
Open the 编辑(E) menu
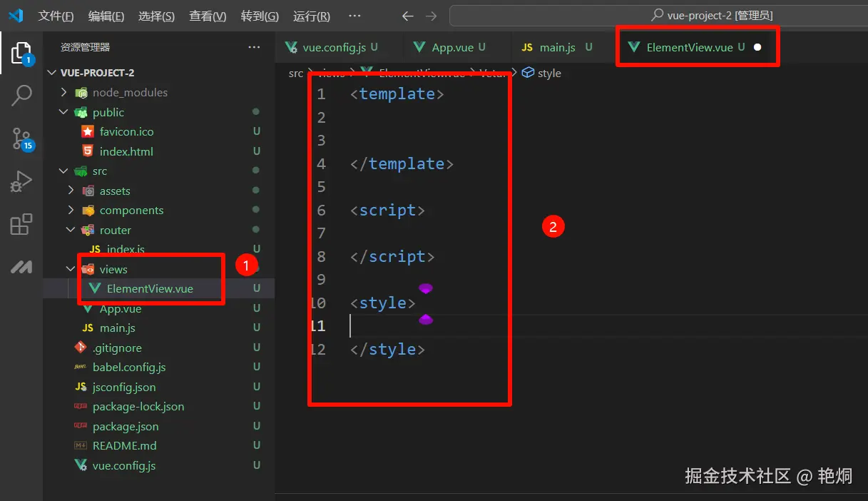106,16
